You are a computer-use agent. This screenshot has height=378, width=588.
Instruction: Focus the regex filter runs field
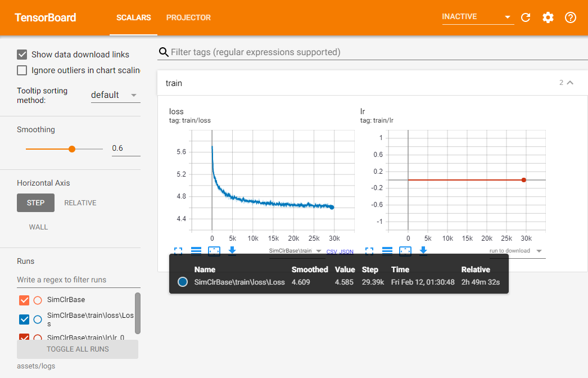click(78, 280)
